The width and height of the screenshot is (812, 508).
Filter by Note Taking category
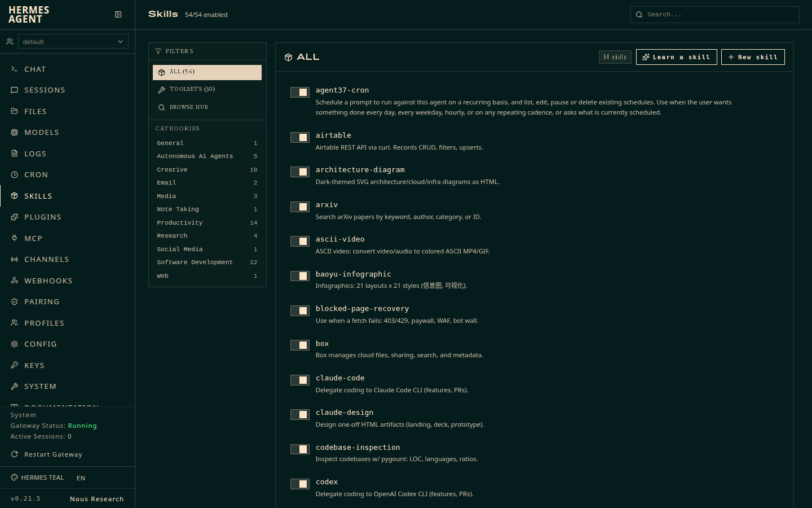point(207,209)
